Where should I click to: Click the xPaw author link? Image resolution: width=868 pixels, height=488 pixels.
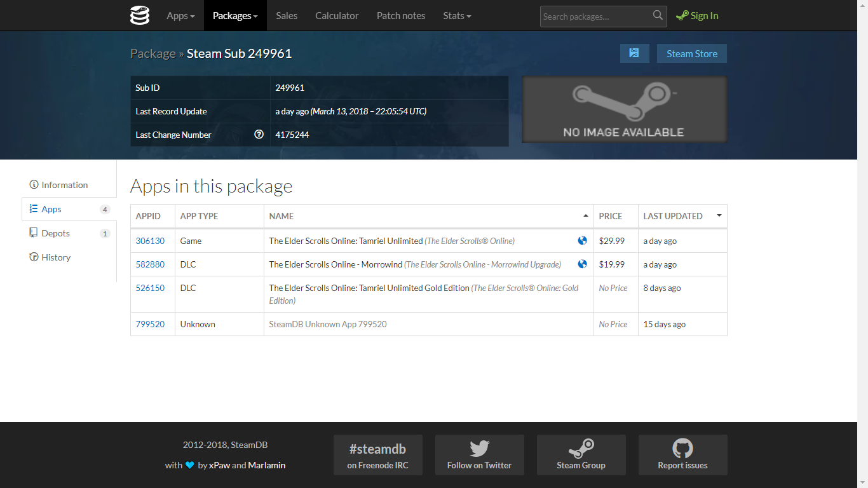tap(219, 465)
